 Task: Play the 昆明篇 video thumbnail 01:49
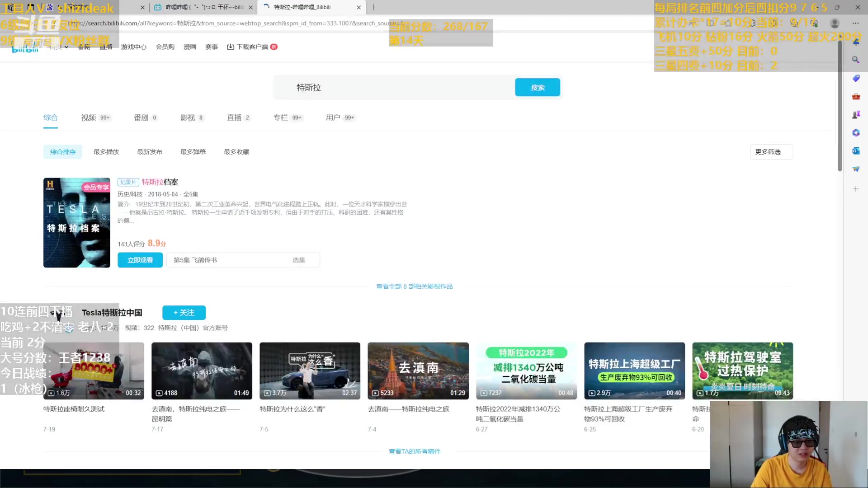pyautogui.click(x=202, y=371)
